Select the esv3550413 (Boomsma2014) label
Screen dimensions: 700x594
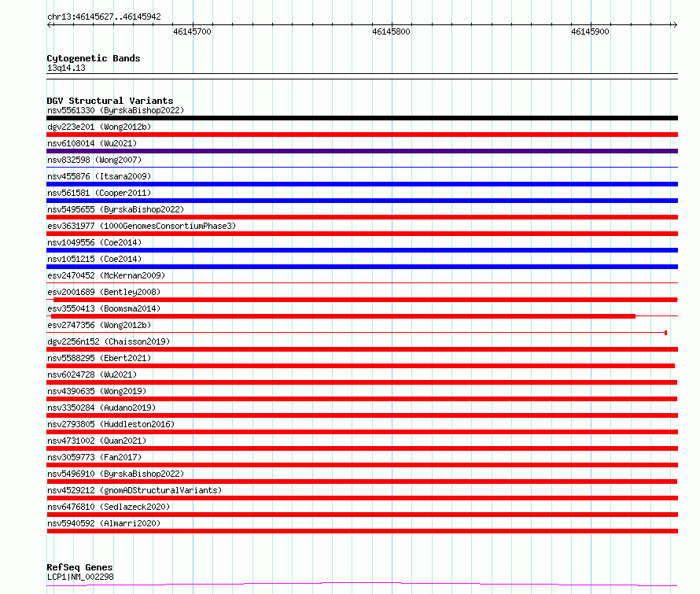(104, 308)
